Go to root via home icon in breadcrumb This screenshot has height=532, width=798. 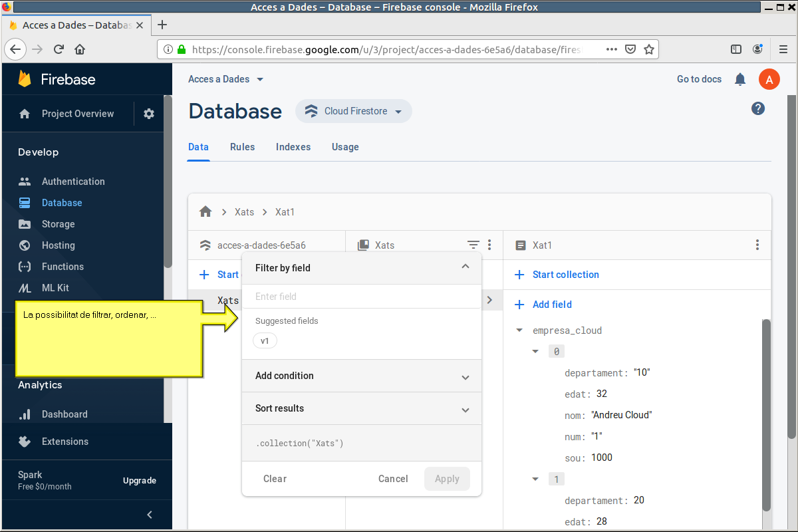(x=205, y=211)
